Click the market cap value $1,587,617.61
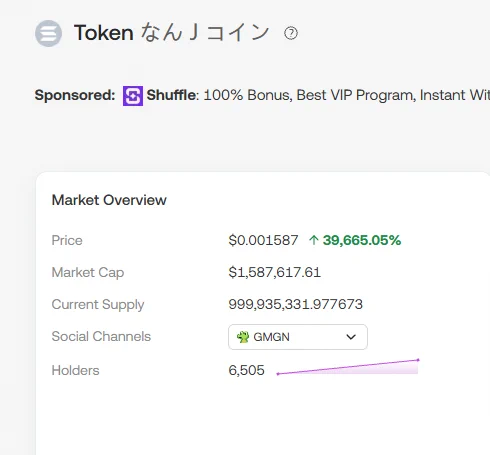This screenshot has width=490, height=455. [274, 272]
